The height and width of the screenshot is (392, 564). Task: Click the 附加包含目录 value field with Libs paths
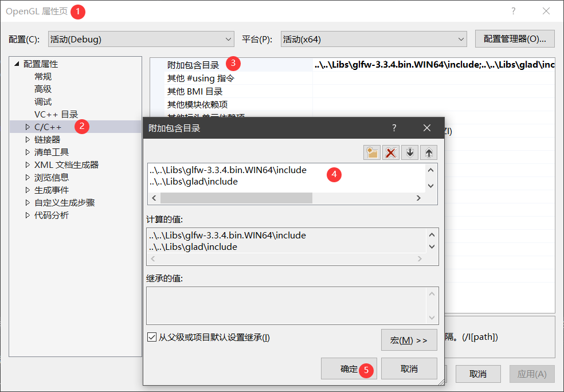click(434, 65)
